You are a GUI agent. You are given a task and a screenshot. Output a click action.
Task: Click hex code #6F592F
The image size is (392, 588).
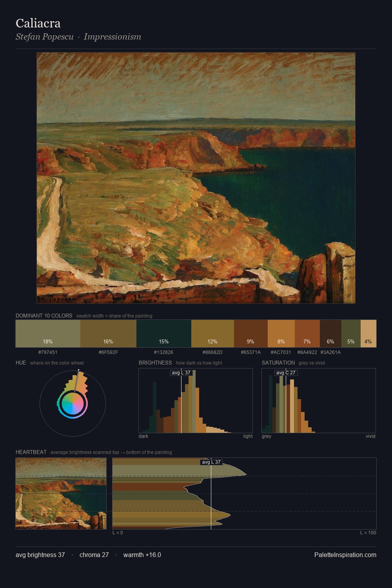pos(108,352)
